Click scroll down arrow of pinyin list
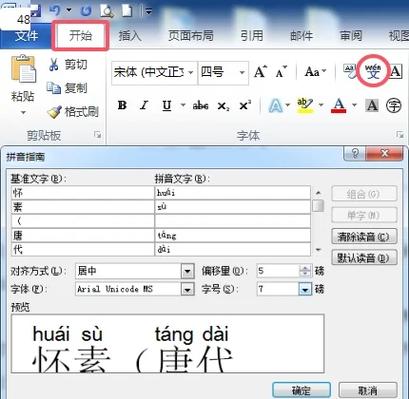Image resolution: width=409 pixels, height=399 pixels. point(318,250)
